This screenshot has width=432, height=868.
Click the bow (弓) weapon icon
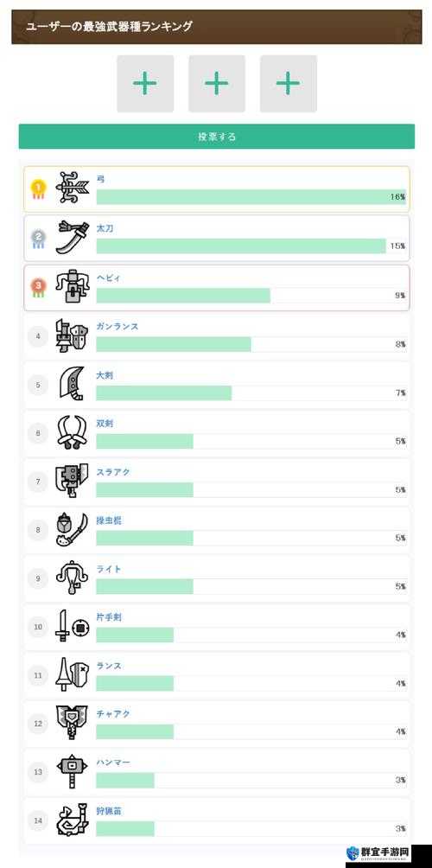click(72, 188)
